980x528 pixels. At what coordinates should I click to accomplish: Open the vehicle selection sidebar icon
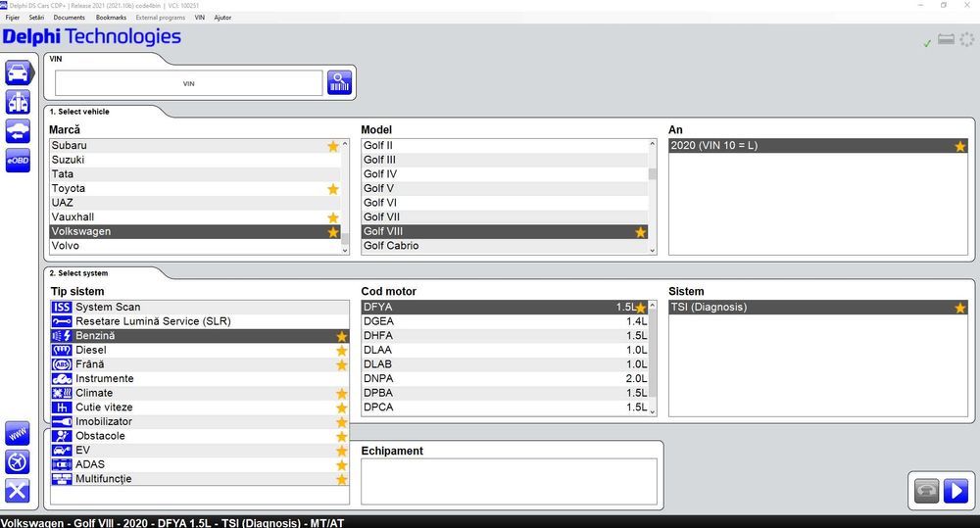(x=18, y=73)
